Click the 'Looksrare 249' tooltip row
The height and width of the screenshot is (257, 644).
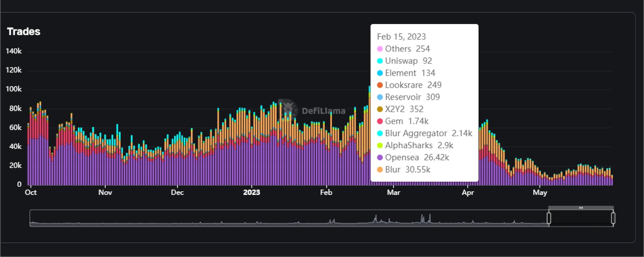tap(409, 85)
